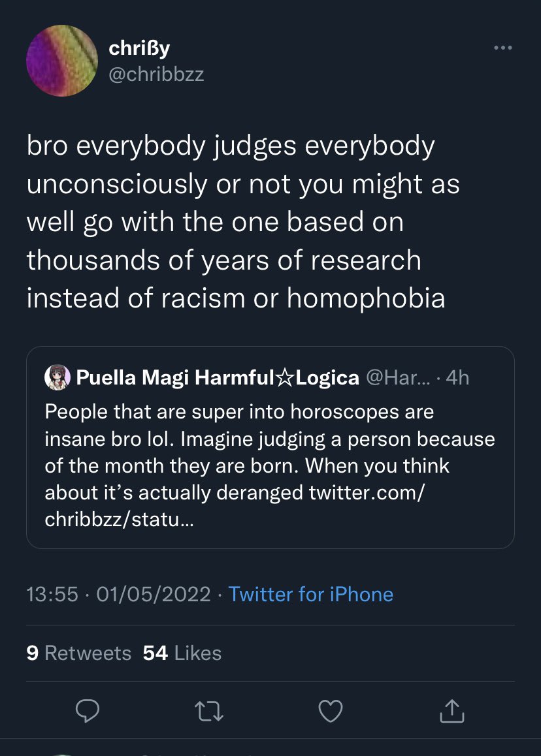Open chrißy's profile picture
541x756 pixels.
[x=62, y=61]
